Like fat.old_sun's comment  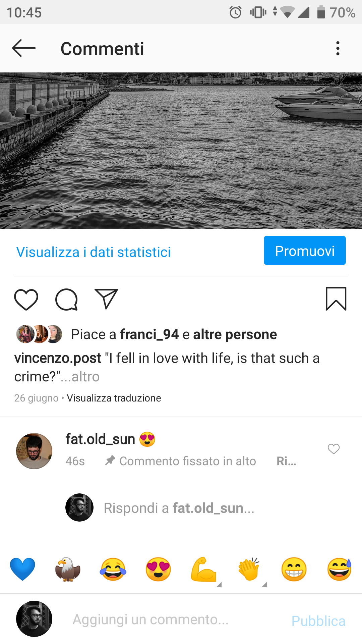coord(334,449)
